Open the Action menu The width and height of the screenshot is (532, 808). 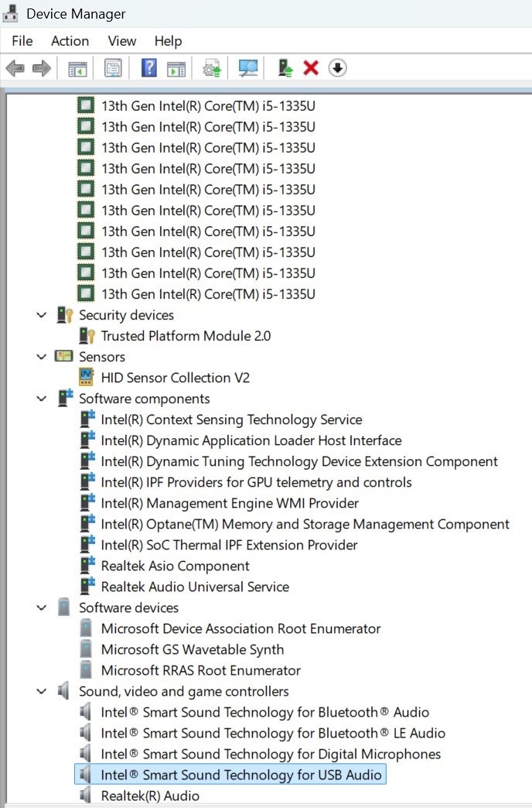[70, 41]
